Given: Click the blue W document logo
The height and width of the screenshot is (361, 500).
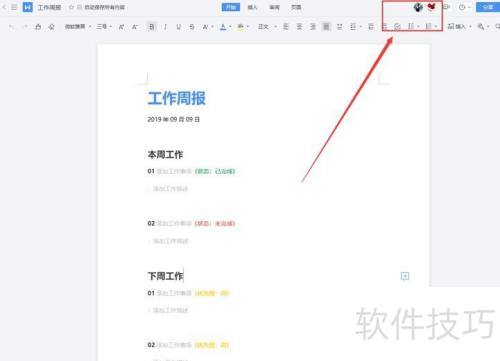Looking at the screenshot, I should pos(28,7).
